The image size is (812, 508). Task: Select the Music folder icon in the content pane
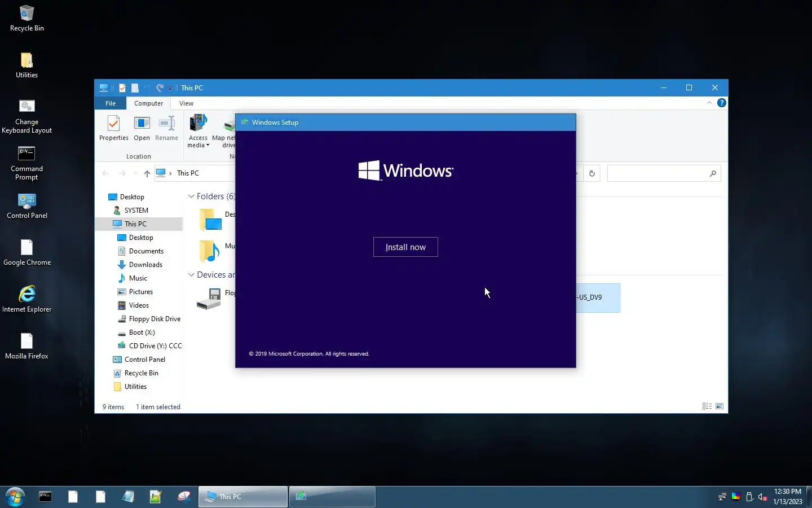(210, 251)
